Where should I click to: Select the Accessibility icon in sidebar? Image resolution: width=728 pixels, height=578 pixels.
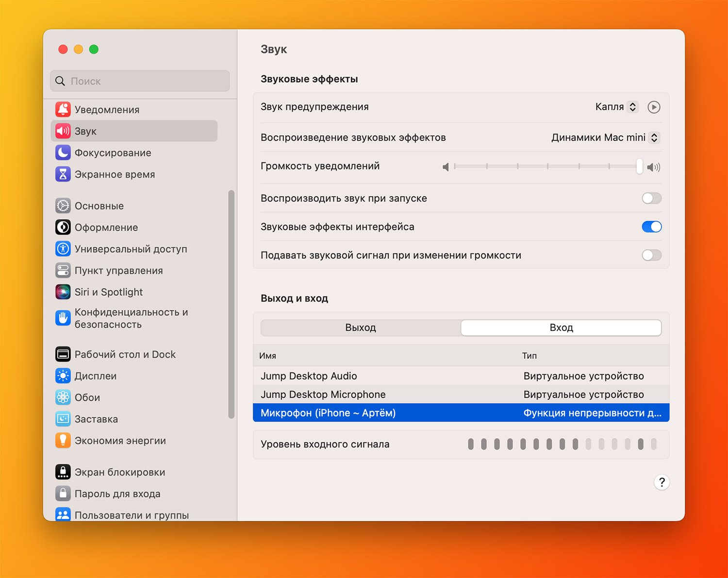(63, 249)
